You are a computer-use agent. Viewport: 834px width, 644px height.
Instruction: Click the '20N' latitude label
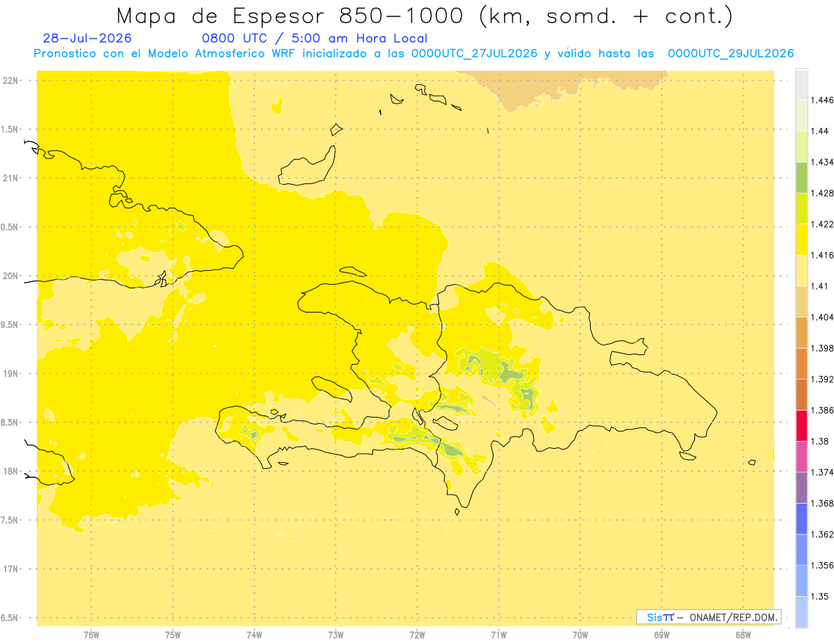[10, 276]
